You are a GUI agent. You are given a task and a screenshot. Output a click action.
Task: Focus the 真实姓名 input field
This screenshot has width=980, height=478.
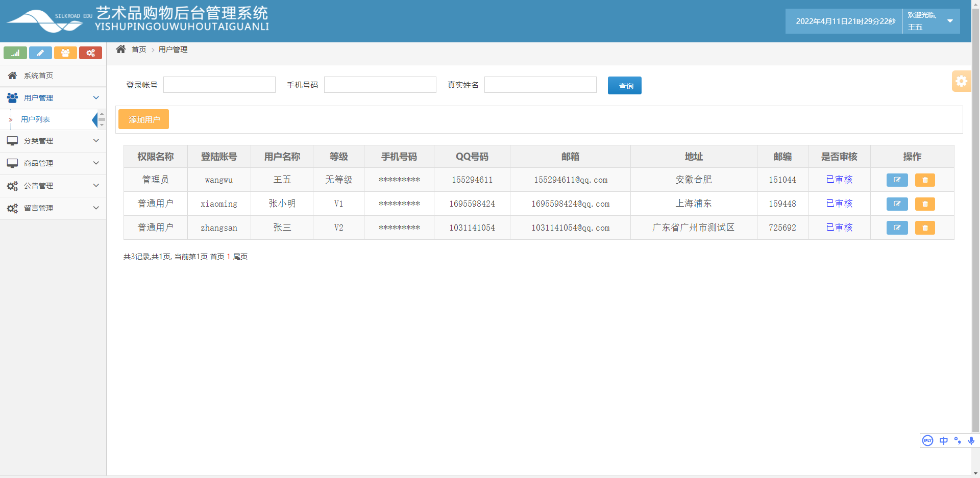541,85
